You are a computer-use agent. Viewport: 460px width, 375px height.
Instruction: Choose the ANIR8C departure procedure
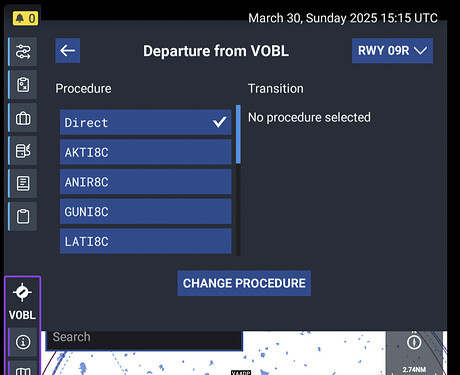[146, 182]
